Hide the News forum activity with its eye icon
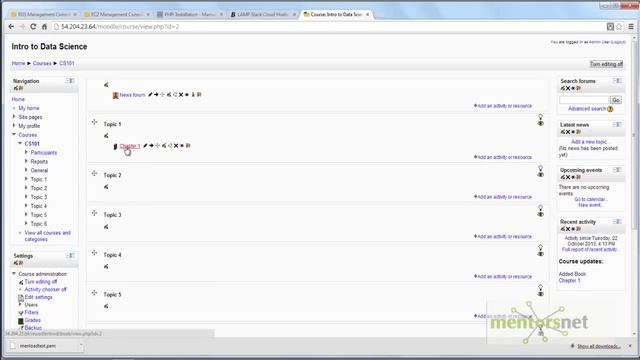This screenshot has width=640, height=360. (x=187, y=95)
